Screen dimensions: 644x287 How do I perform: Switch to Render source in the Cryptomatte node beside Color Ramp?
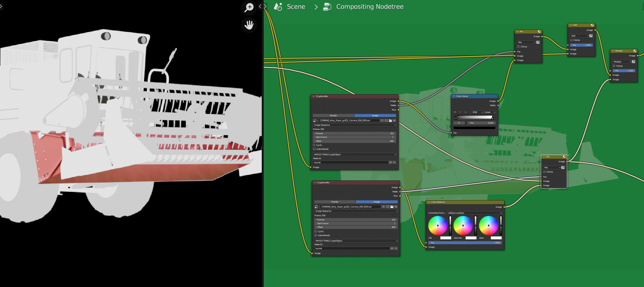point(333,116)
